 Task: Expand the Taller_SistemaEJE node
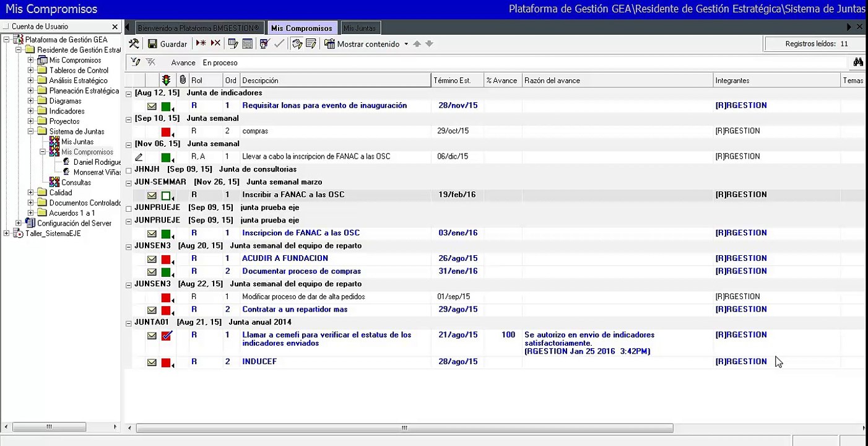coord(6,234)
